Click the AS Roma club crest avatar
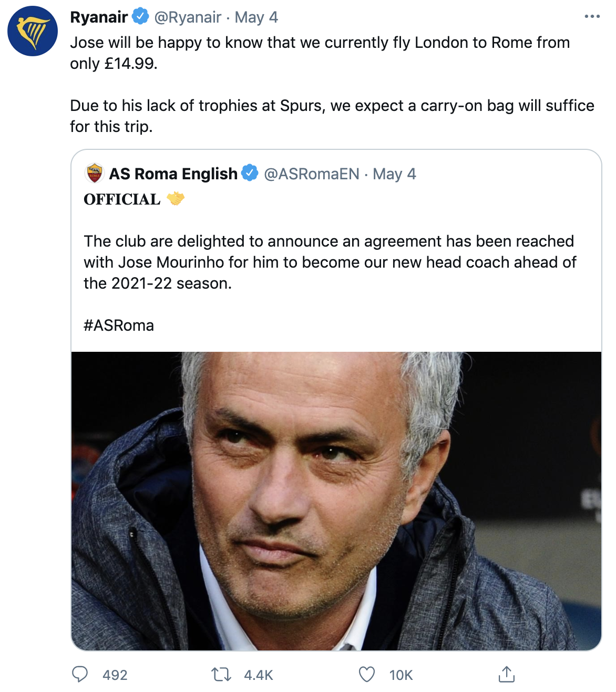The width and height of the screenshot is (616, 692). click(x=94, y=174)
